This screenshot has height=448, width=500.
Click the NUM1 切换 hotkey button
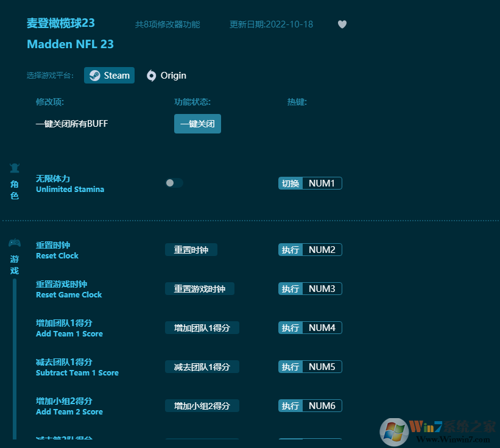coord(310,182)
